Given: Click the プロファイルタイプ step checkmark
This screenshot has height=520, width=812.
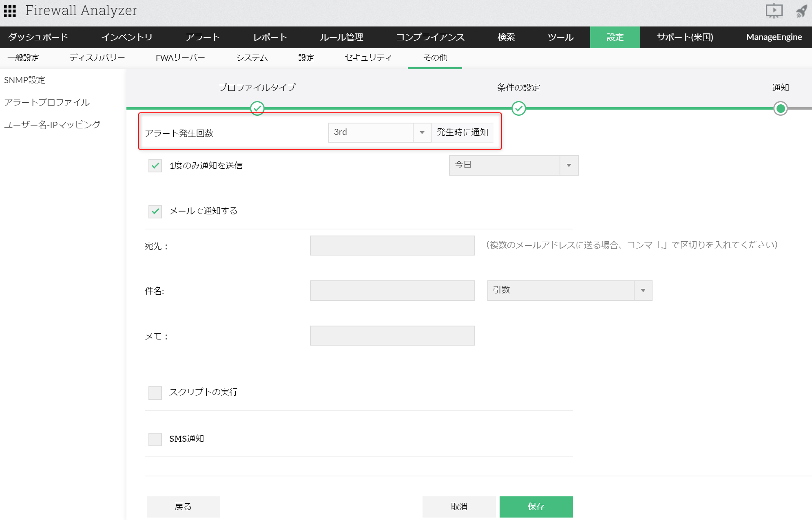Looking at the screenshot, I should click(x=257, y=108).
